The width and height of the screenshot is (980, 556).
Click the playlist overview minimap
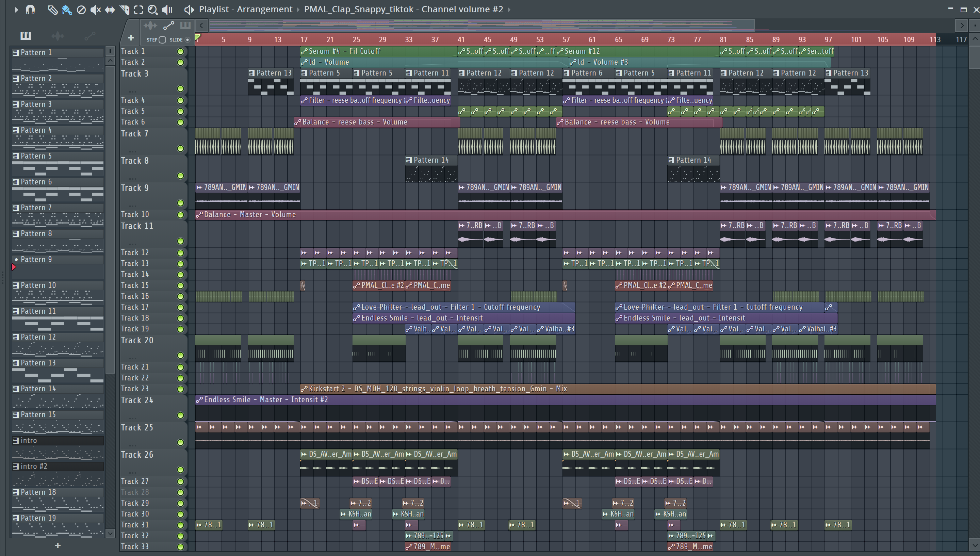(482, 26)
